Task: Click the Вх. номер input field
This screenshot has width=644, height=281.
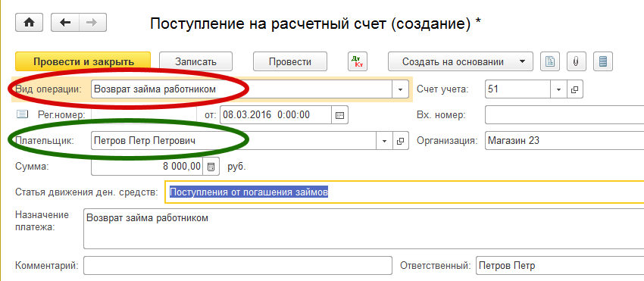Action: tap(564, 115)
